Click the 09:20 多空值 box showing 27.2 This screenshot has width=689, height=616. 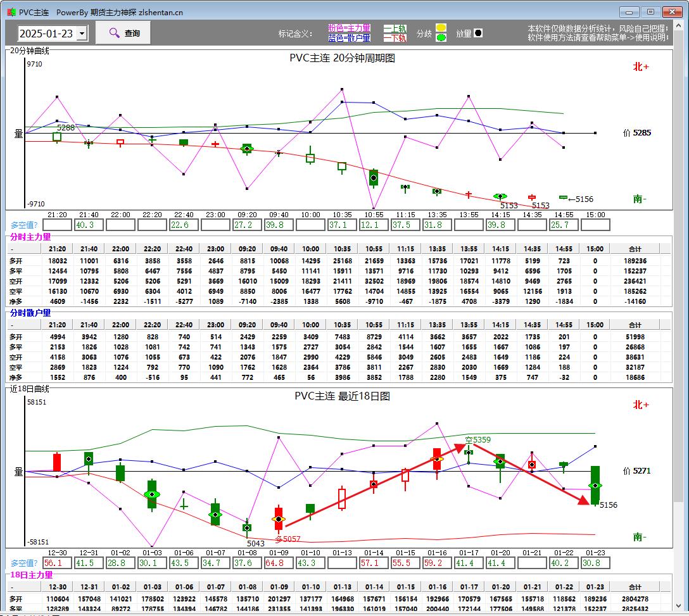(x=247, y=225)
